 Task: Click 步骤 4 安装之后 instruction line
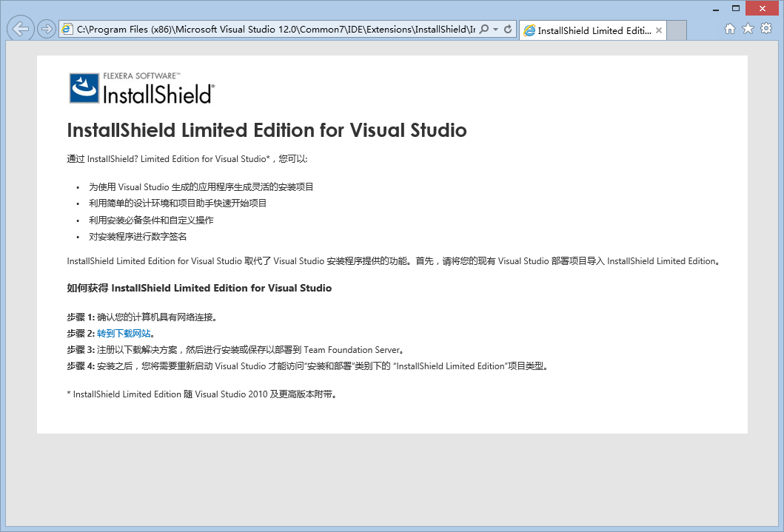point(308,366)
